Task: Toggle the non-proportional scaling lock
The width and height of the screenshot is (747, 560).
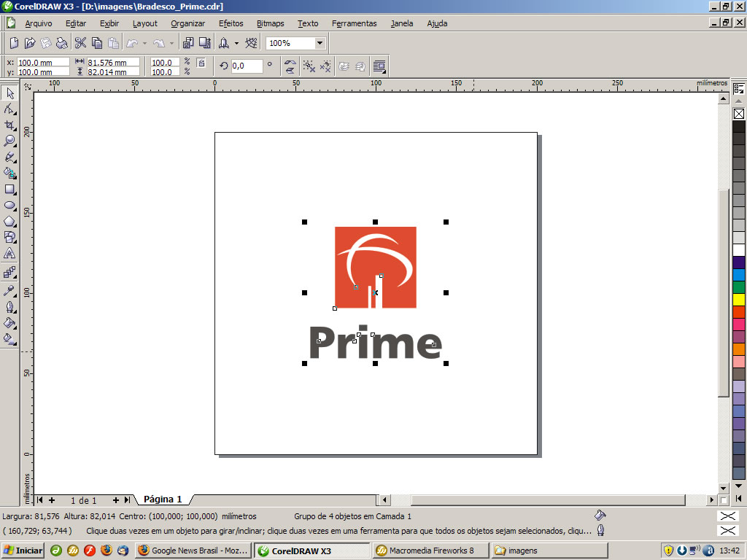Action: click(x=201, y=63)
